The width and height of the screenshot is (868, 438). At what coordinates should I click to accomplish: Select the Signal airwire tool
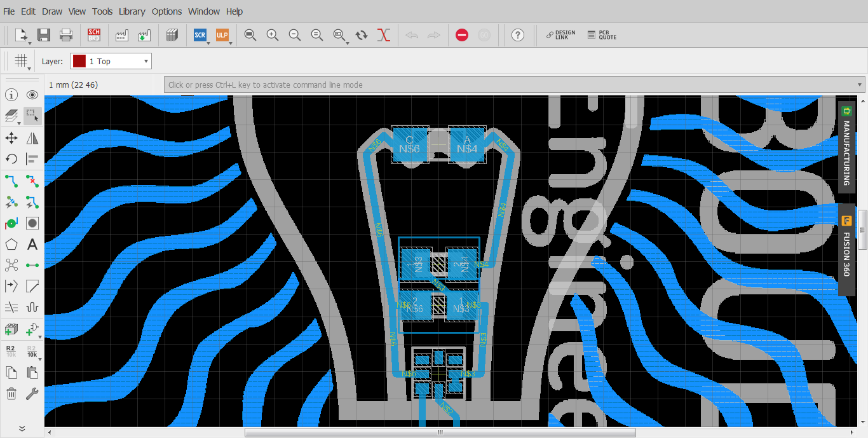[32, 265]
